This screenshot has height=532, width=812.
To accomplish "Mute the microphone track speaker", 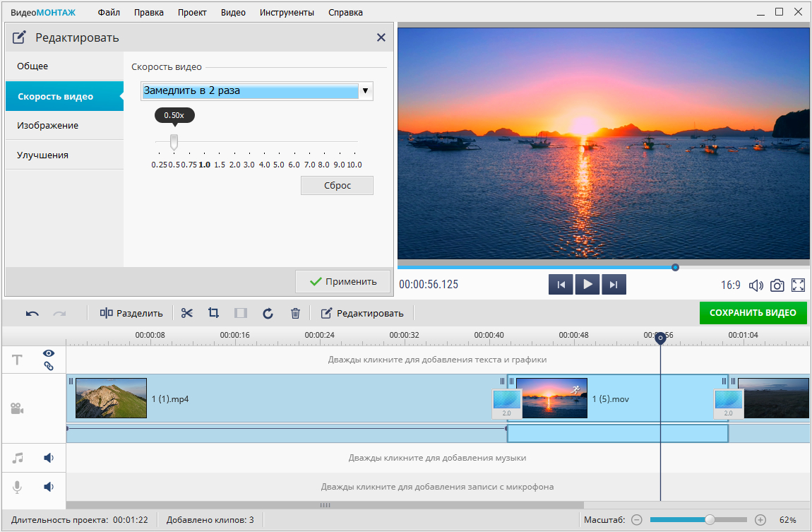I will coord(49,487).
